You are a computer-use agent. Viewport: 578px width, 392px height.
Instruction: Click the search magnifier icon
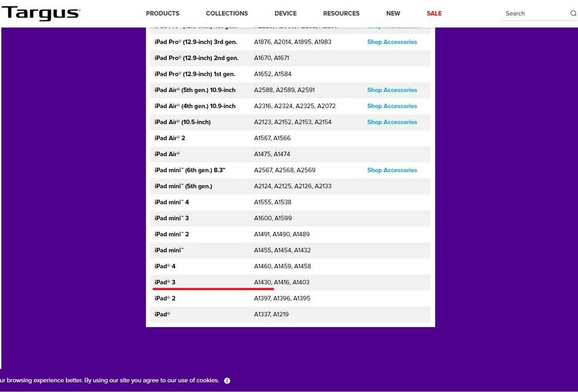coord(573,13)
